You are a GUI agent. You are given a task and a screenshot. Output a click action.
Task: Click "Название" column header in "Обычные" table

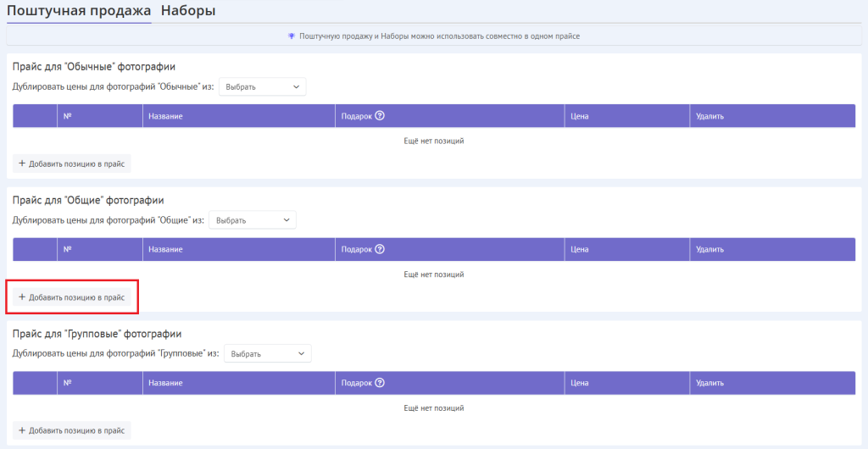pos(165,116)
